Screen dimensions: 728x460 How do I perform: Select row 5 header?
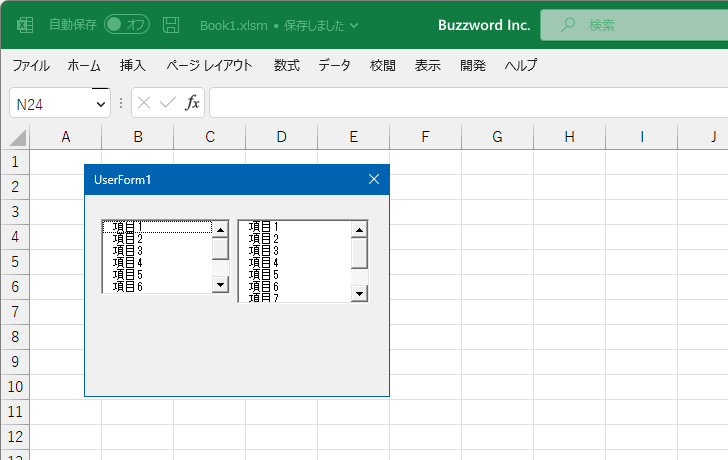click(x=15, y=262)
